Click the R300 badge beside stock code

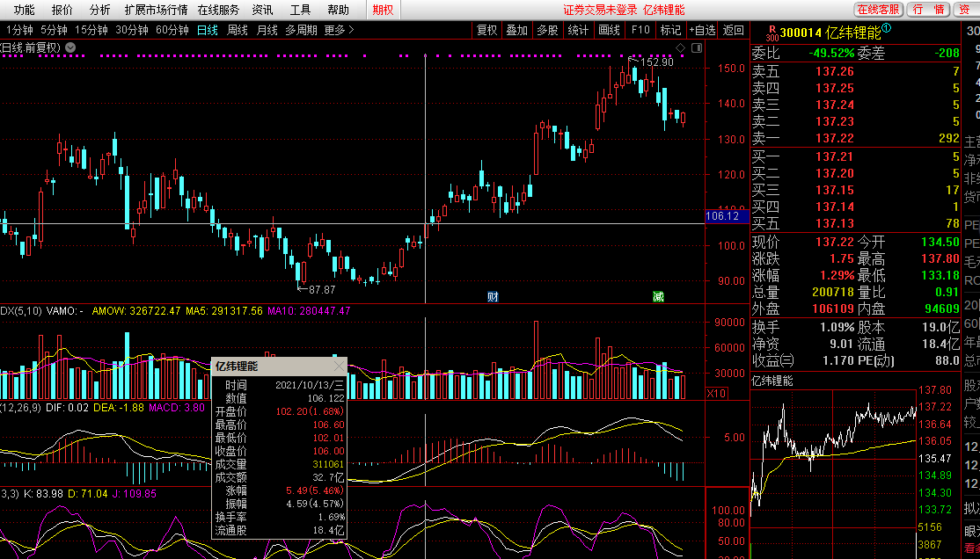point(772,33)
